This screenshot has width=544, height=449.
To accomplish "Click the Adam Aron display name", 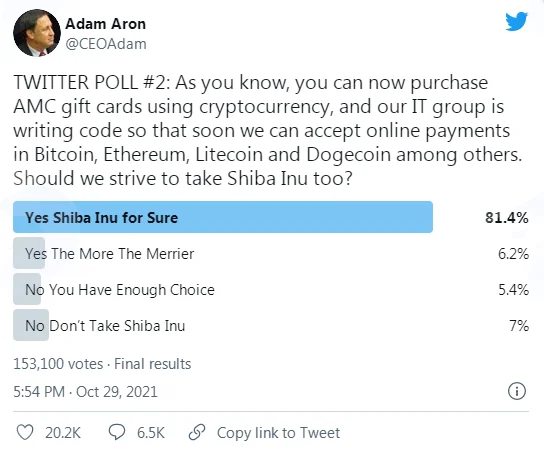I will coord(105,24).
